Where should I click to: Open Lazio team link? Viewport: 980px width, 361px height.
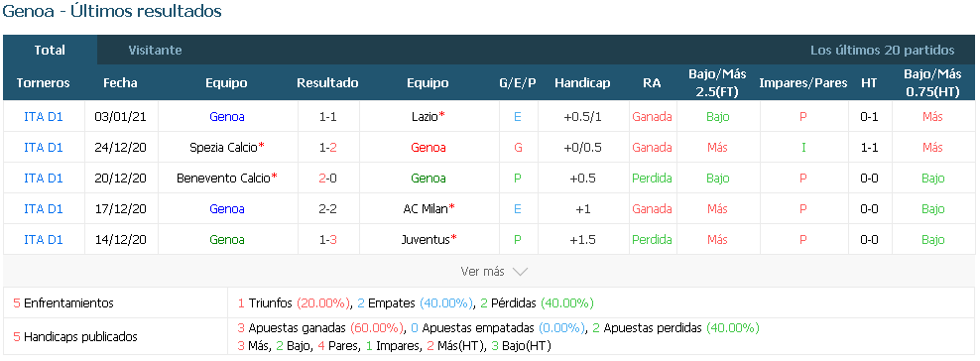(425, 117)
